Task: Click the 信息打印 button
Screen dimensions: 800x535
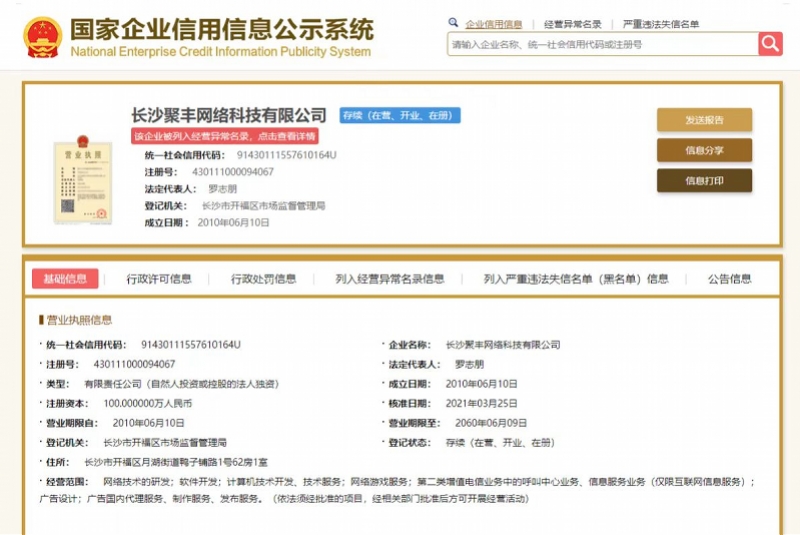Action: click(704, 181)
